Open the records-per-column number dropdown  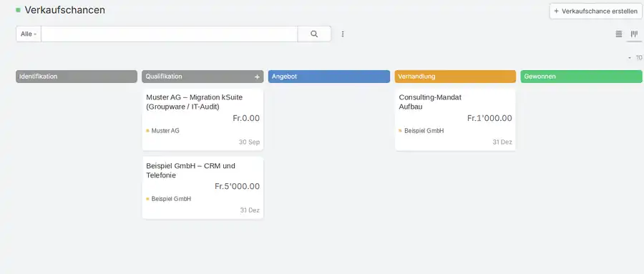click(x=635, y=58)
